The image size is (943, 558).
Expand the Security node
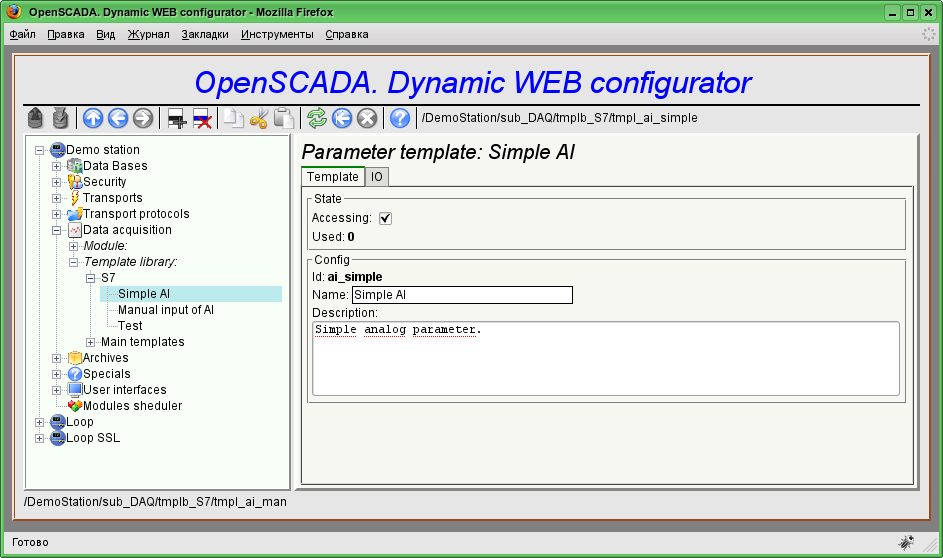pyautogui.click(x=57, y=182)
